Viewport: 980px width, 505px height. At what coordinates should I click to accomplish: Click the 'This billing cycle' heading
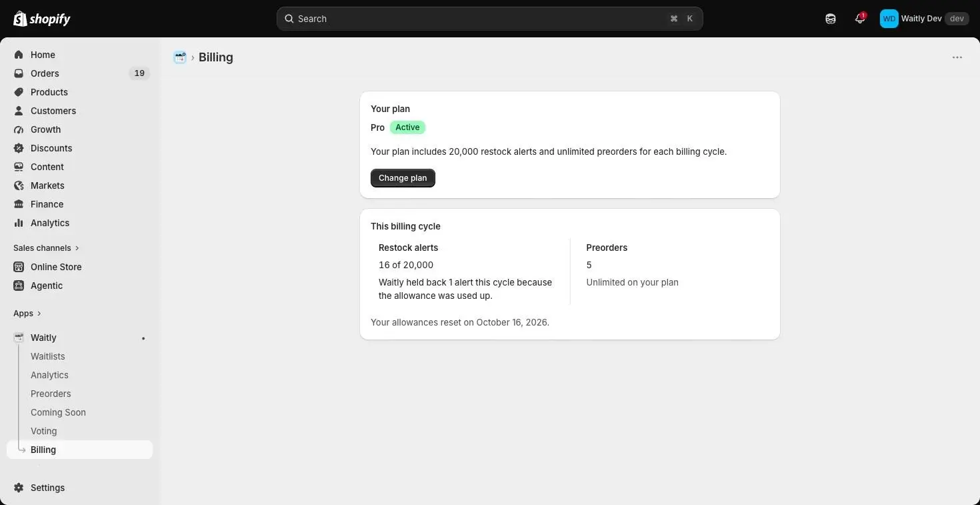pos(405,226)
